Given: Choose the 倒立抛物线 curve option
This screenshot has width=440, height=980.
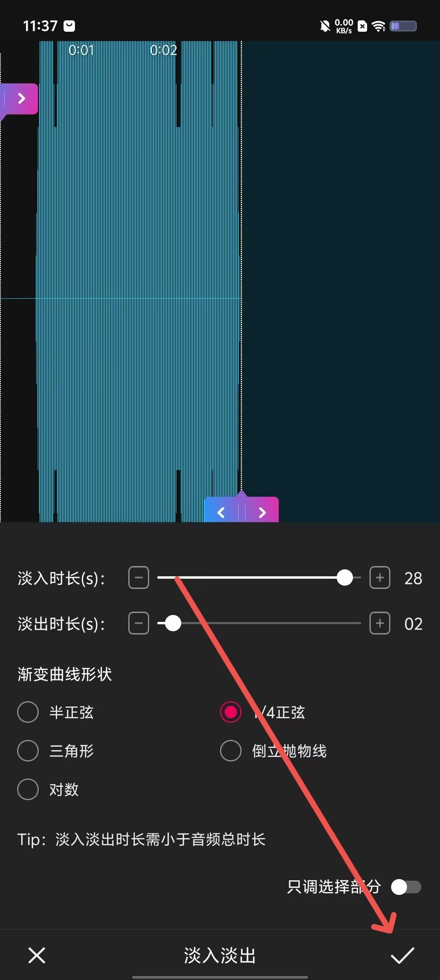Looking at the screenshot, I should click(273, 750).
